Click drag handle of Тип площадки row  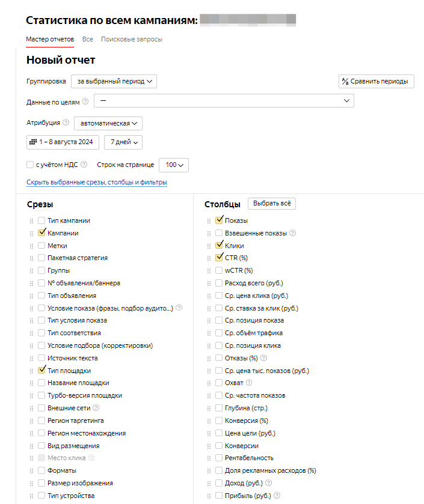[x=31, y=371]
